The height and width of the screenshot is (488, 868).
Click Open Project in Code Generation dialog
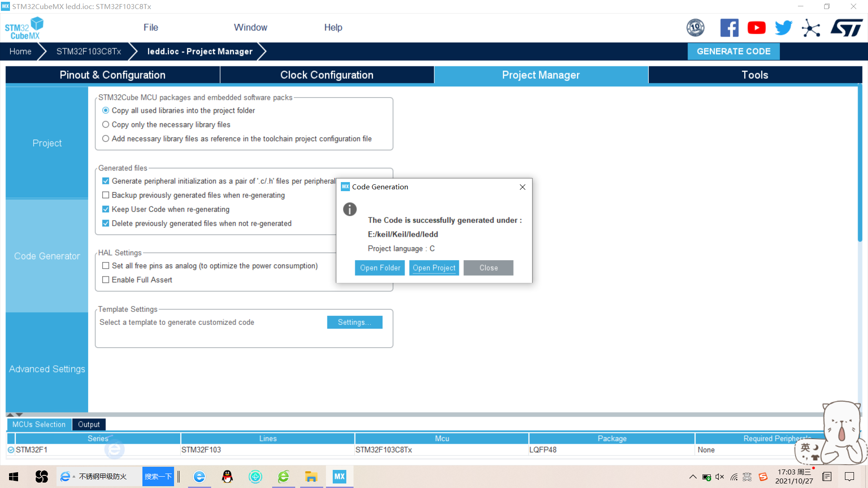434,267
